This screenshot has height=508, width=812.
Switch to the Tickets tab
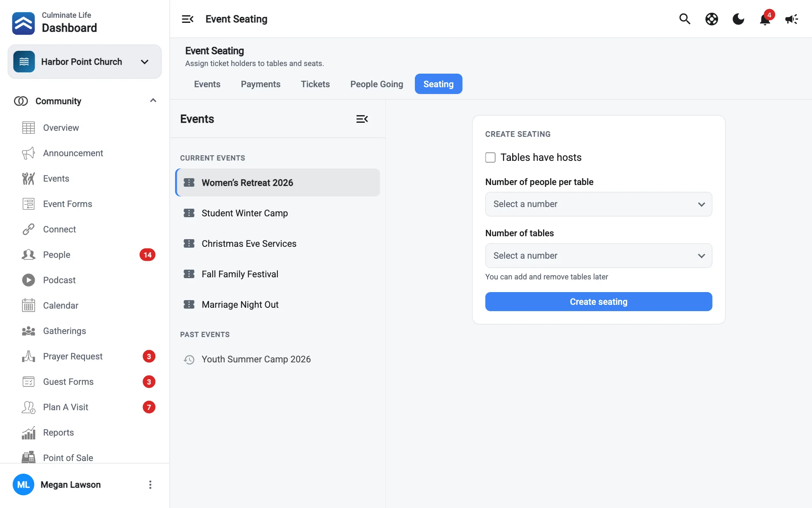point(315,84)
